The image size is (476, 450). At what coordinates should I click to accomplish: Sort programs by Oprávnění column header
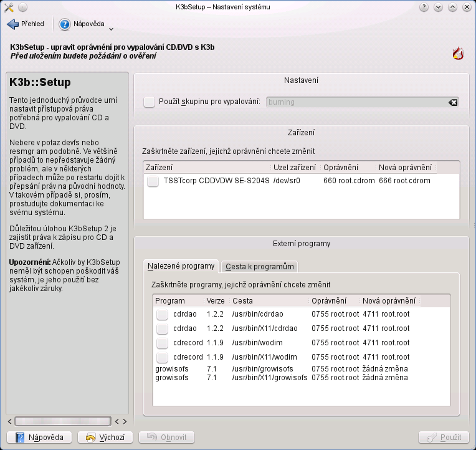[335, 301]
